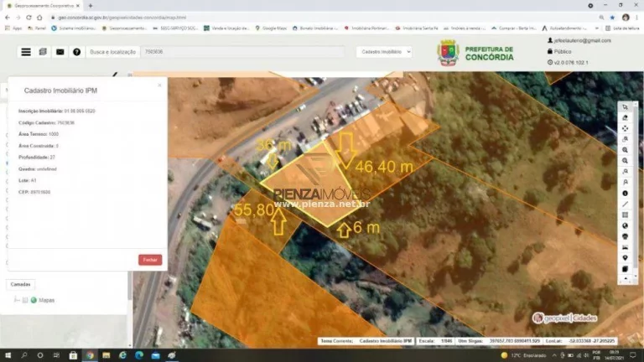Reload the page with the refresh icon
This screenshot has width=644, height=362.
click(x=29, y=18)
